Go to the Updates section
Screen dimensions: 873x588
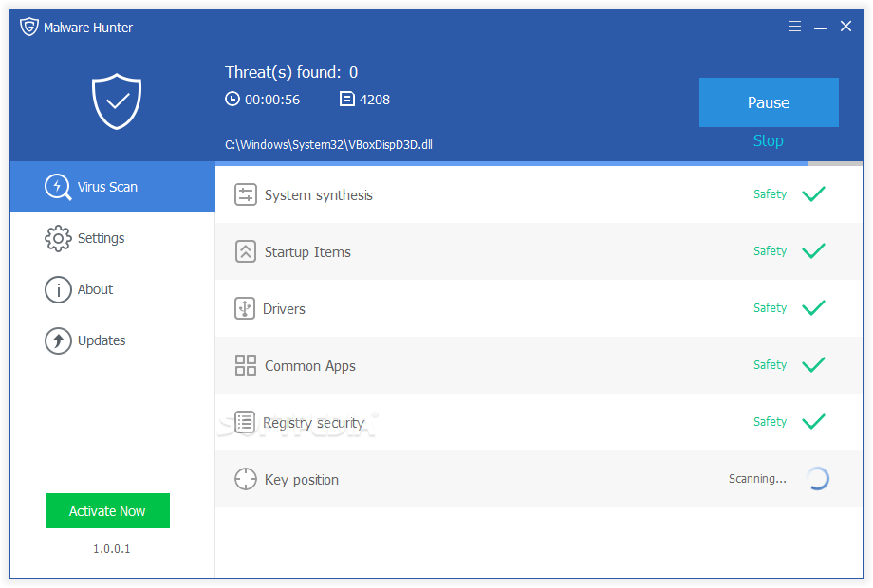pyautogui.click(x=113, y=340)
